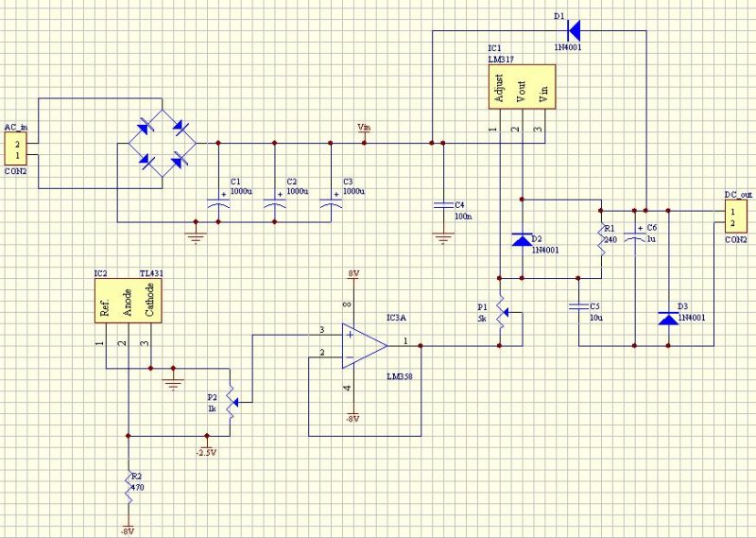The height and width of the screenshot is (538, 756).
Task: Select the LM317 regulator IC1 block
Action: pyautogui.click(x=523, y=87)
